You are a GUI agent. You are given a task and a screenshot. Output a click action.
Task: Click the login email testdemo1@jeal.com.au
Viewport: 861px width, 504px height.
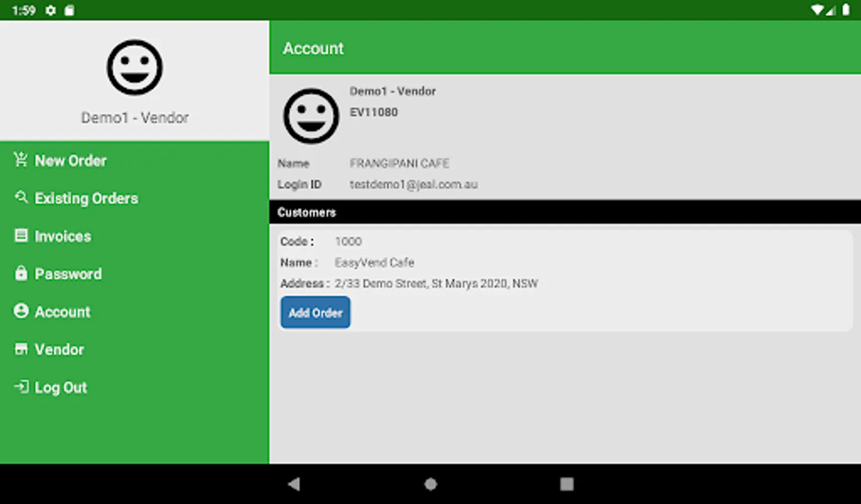414,184
